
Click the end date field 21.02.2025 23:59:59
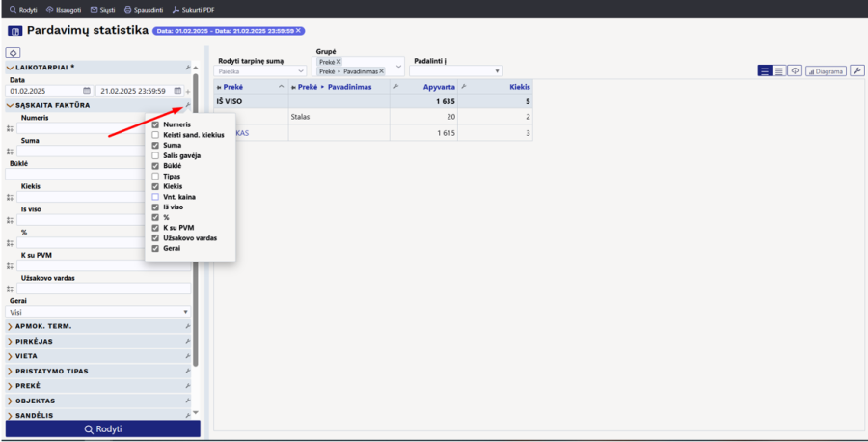pos(133,91)
